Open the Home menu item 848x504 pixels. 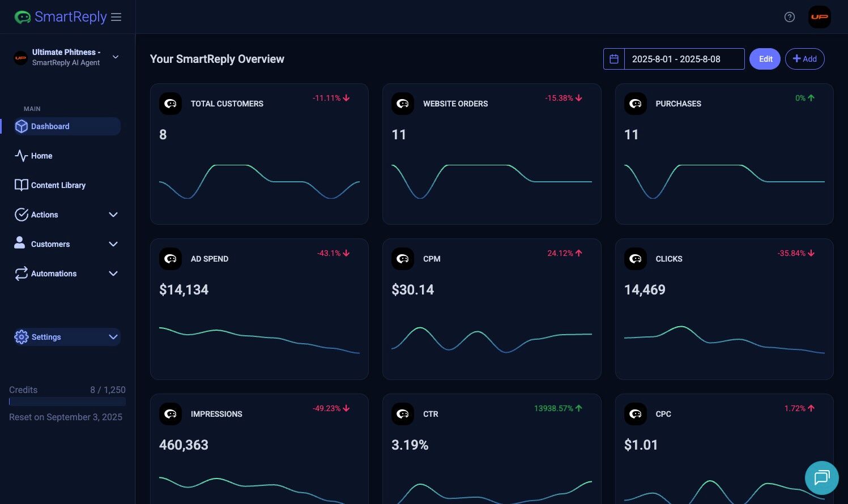[41, 156]
